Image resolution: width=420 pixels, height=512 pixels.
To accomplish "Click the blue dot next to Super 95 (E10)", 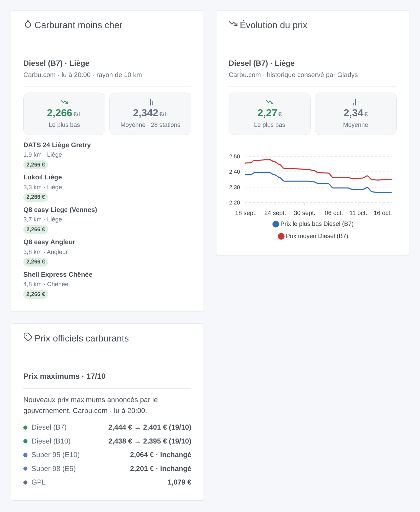I will pos(25,455).
